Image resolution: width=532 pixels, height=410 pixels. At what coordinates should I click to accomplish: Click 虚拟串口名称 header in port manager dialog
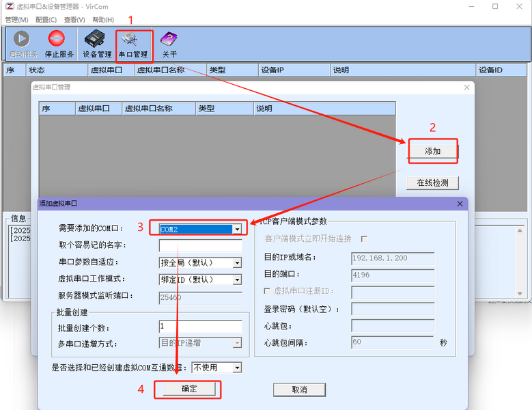pyautogui.click(x=159, y=109)
